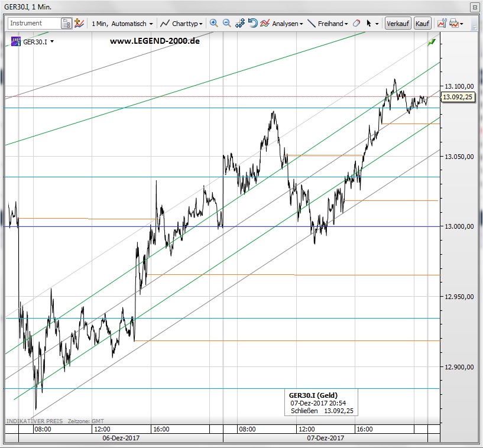Click the www.LEGEND-2000.de text label
Screen dimensions: 483x448
pos(155,41)
